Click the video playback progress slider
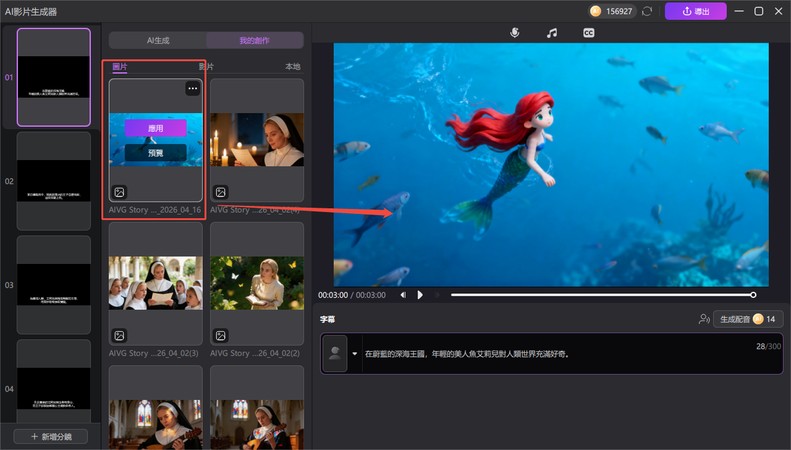This screenshot has height=450, width=791. pos(601,295)
